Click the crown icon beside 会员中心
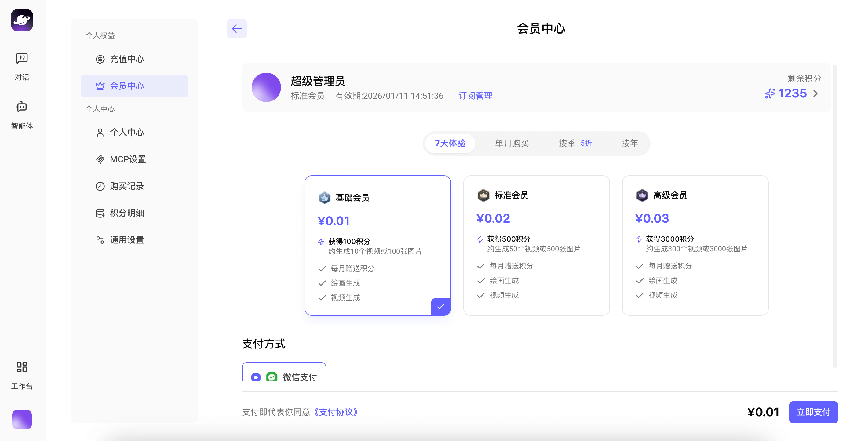The height and width of the screenshot is (441, 868). coord(100,86)
